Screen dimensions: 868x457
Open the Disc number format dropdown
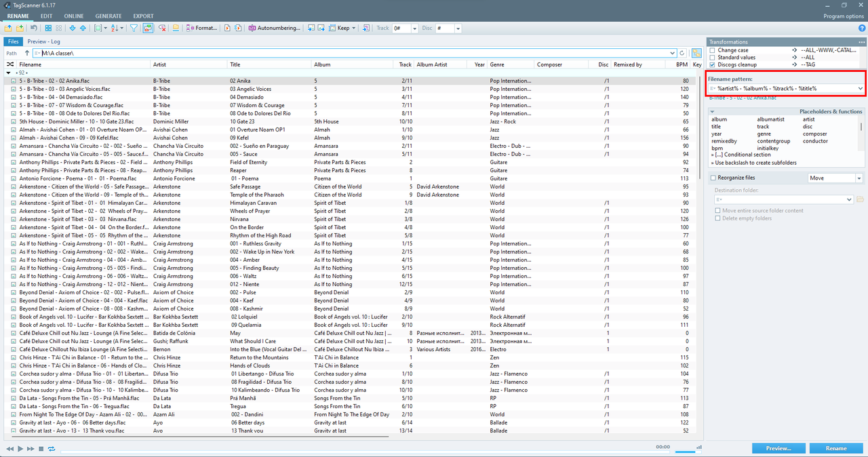pos(458,28)
